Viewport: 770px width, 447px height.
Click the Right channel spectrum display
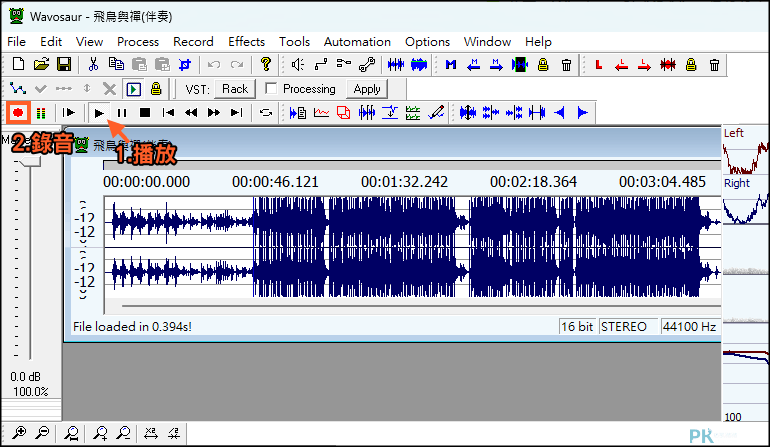tap(745, 201)
